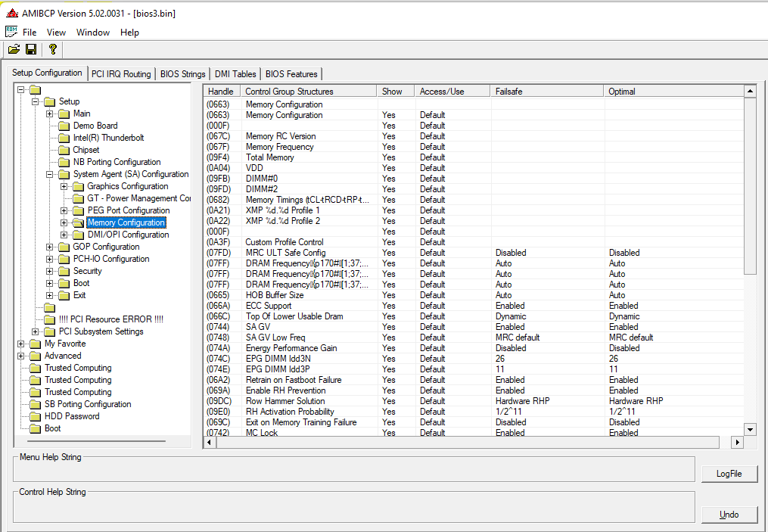Viewport: 768px width, 532px height.
Task: Click the Control Group Structures column header
Action: click(309, 92)
